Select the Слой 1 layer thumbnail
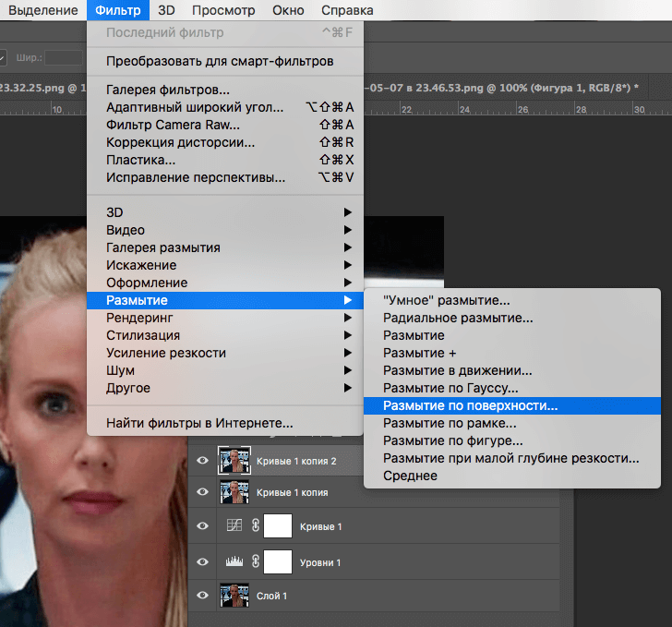 pyautogui.click(x=234, y=596)
